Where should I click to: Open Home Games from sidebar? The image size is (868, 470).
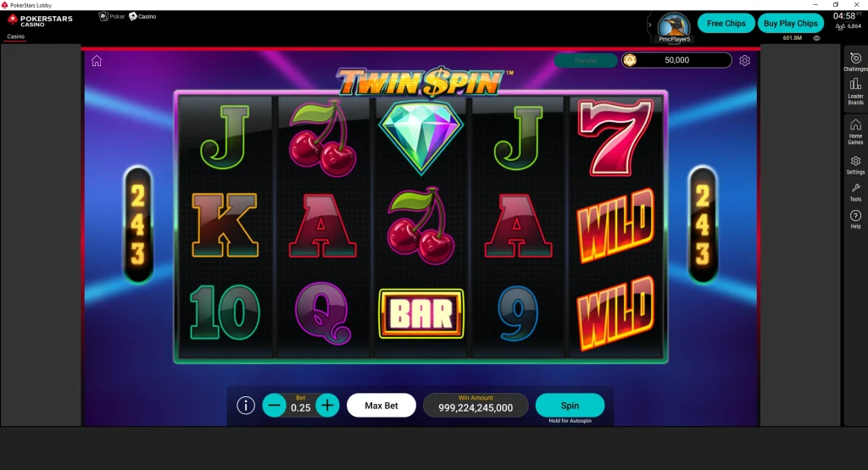point(855,131)
